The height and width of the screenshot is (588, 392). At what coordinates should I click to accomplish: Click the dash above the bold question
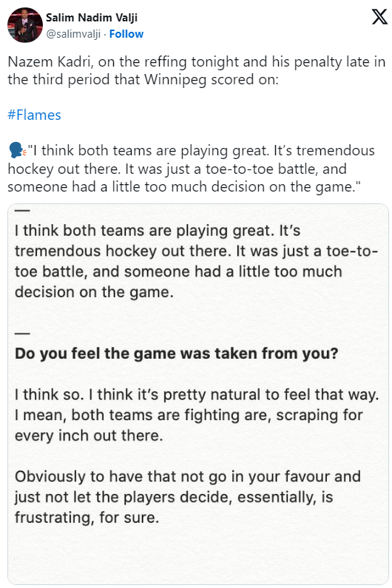coord(22,333)
